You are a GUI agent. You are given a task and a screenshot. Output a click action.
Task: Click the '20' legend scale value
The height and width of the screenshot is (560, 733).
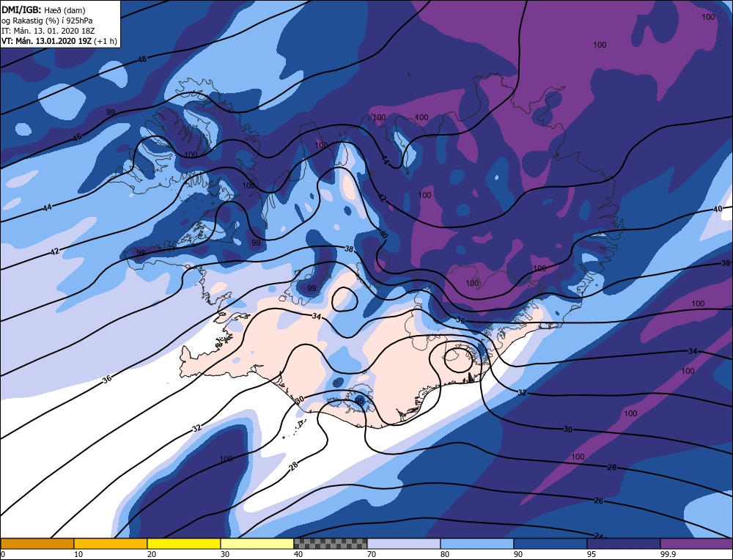[x=152, y=554]
